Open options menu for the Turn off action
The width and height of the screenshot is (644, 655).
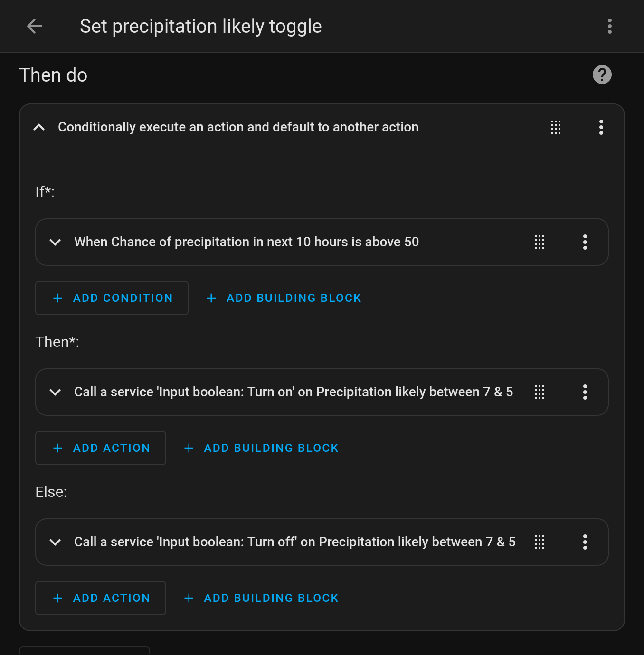pos(585,542)
